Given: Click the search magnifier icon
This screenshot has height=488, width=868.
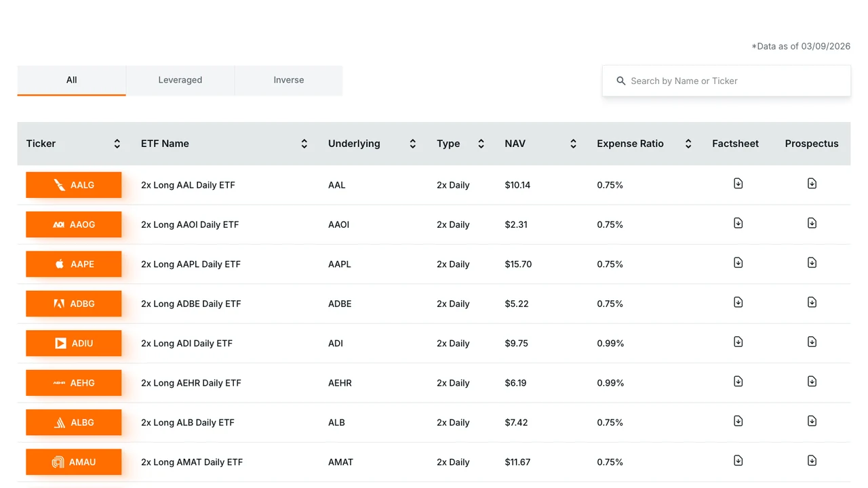Looking at the screenshot, I should pyautogui.click(x=620, y=81).
